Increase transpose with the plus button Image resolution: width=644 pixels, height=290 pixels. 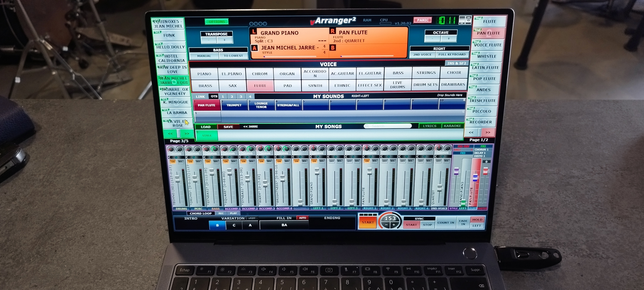coord(224,40)
